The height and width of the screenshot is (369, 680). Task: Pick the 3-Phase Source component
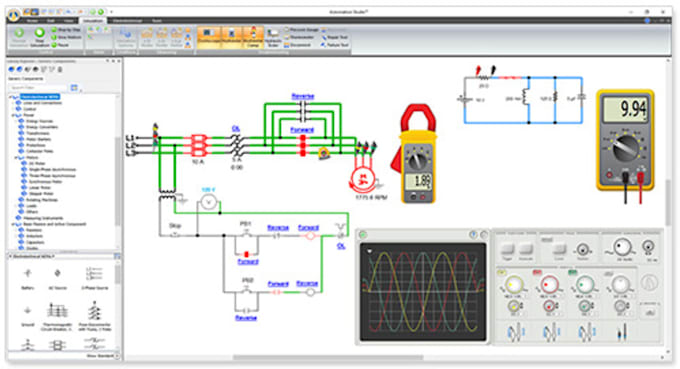click(95, 278)
